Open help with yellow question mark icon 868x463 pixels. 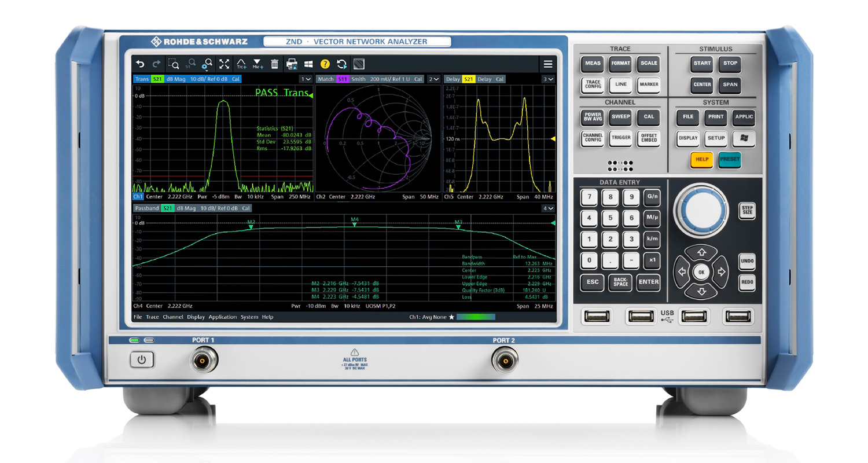325,64
